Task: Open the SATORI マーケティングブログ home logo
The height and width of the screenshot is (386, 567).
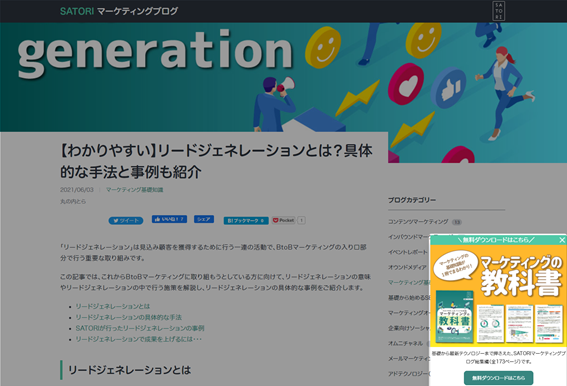Action: click(119, 11)
